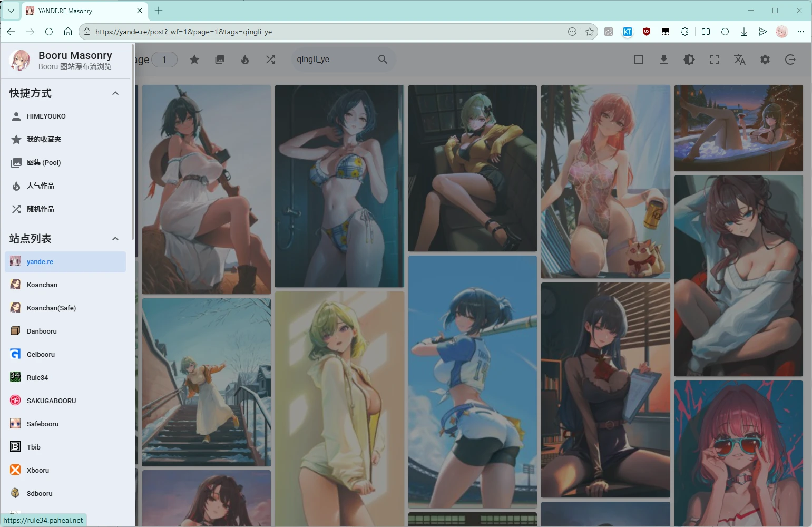Open tab list dropdown chevron
The height and width of the screenshot is (527, 812).
[x=11, y=11]
